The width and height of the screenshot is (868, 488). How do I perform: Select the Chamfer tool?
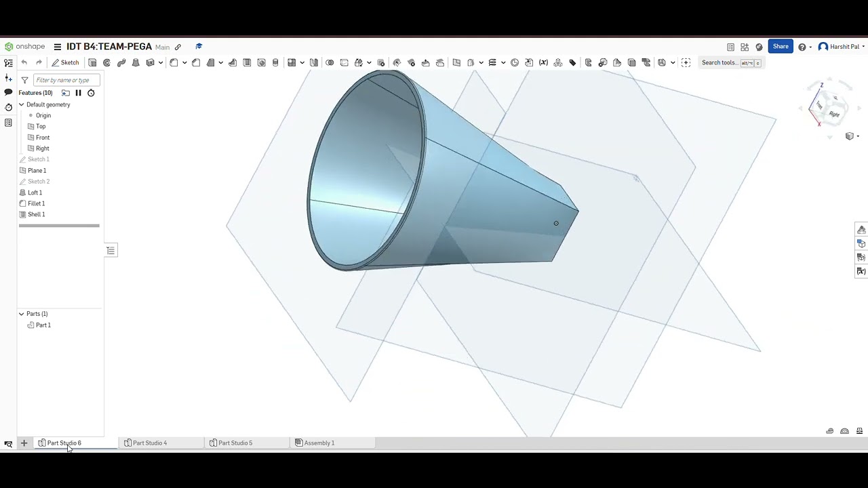pos(196,62)
